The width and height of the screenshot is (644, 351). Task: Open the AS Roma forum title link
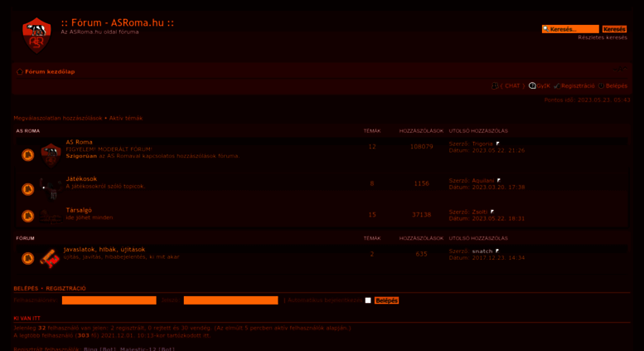click(80, 142)
